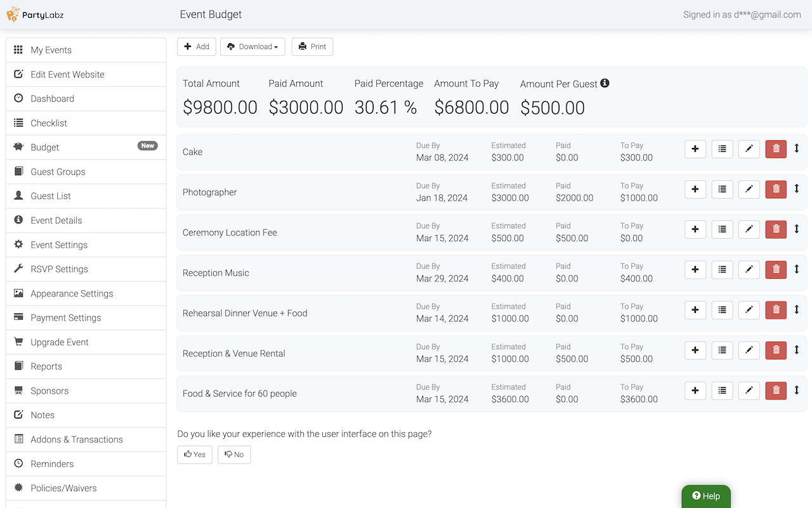Open Policies/Waivers
812x508 pixels.
click(x=86, y=488)
